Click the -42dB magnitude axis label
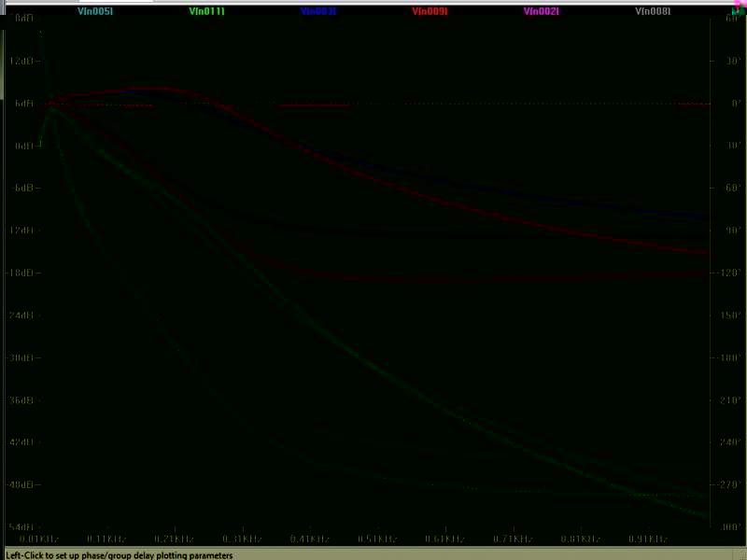The image size is (747, 560). tap(21, 442)
